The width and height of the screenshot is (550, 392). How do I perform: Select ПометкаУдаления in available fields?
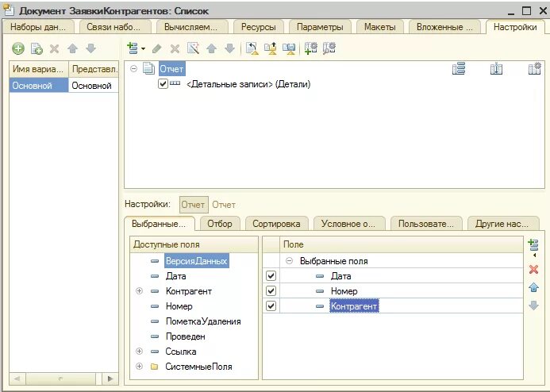[203, 321]
